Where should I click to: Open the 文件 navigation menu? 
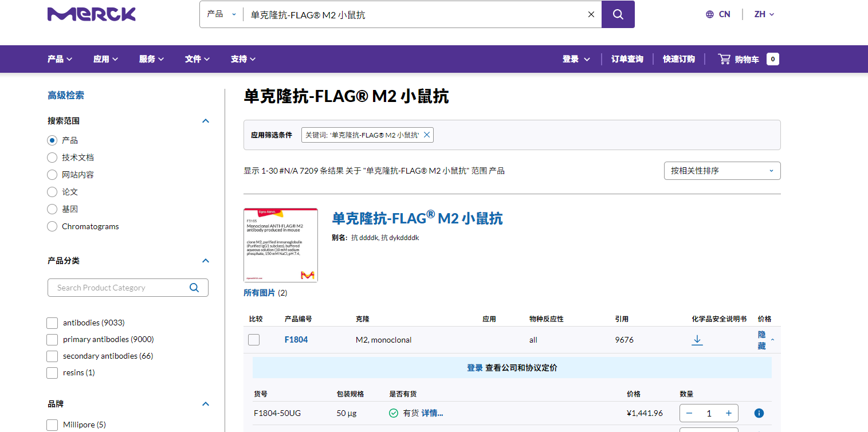[x=197, y=59]
